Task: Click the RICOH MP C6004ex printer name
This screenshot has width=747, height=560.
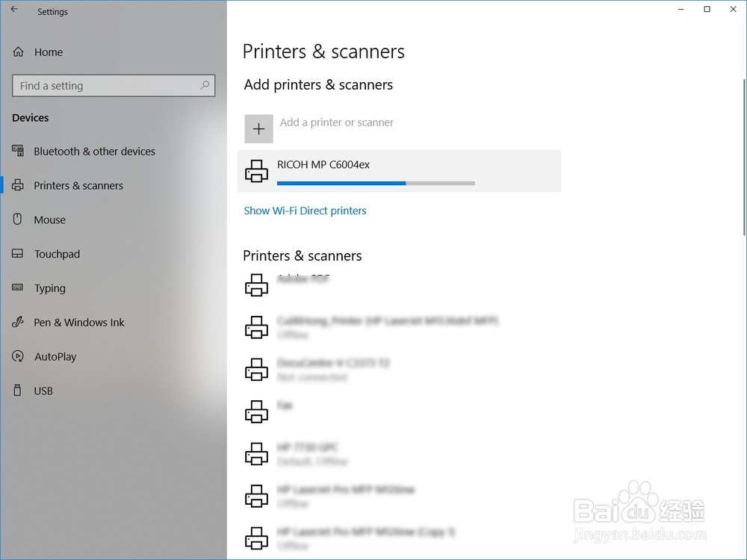Action: coord(323,165)
